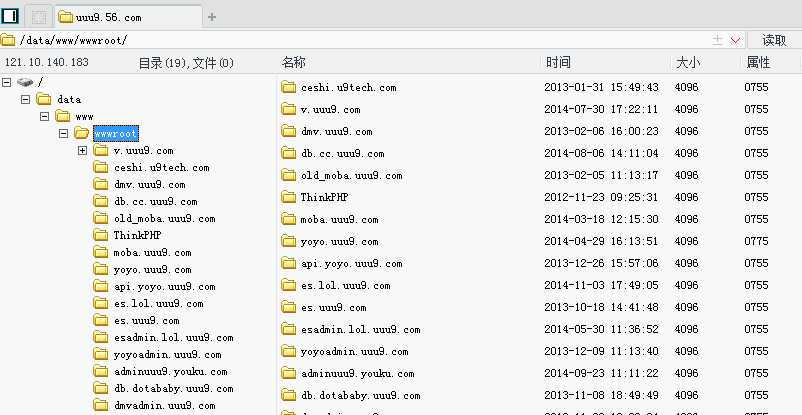
Task: Collapse the www tree node
Action: point(44,117)
